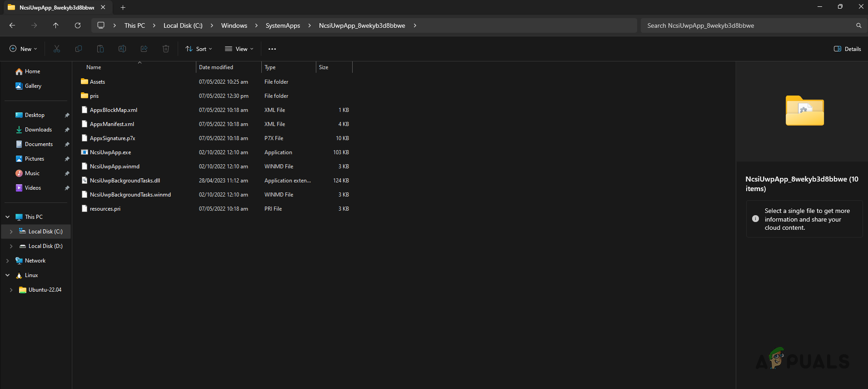Click the SystemApps breadcrumb
Viewport: 868px width, 389px height.
283,25
